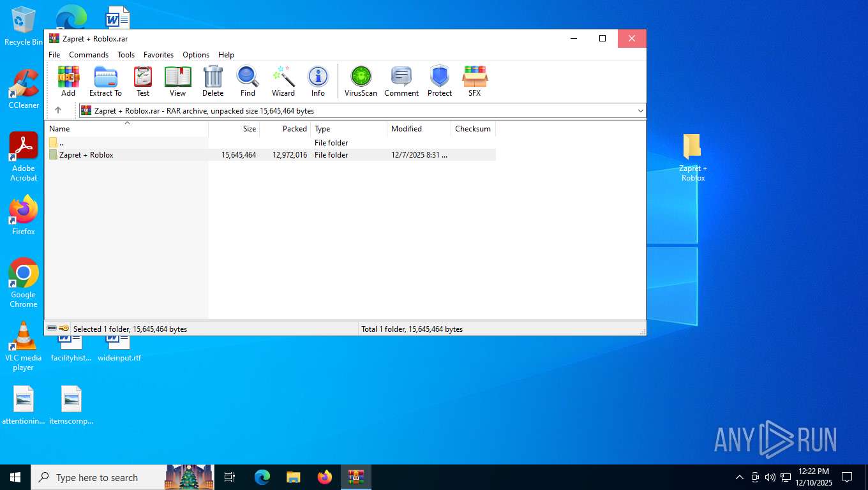868x490 pixels.
Task: Open Microsoft Edge from taskbar
Action: (x=262, y=477)
